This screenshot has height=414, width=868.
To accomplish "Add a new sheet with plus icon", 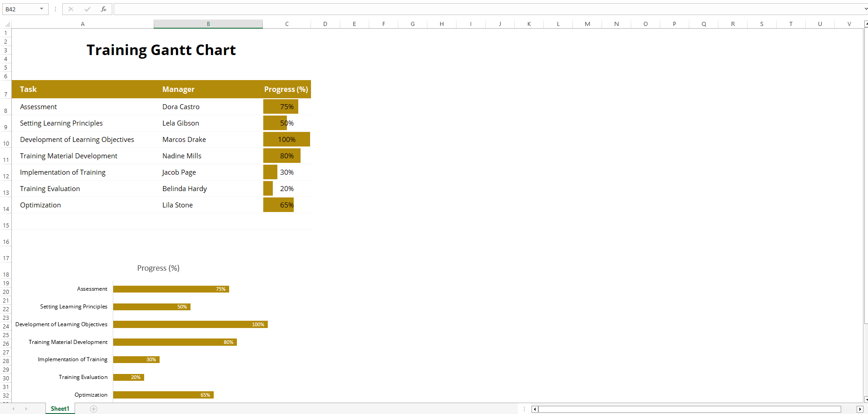I will (94, 409).
